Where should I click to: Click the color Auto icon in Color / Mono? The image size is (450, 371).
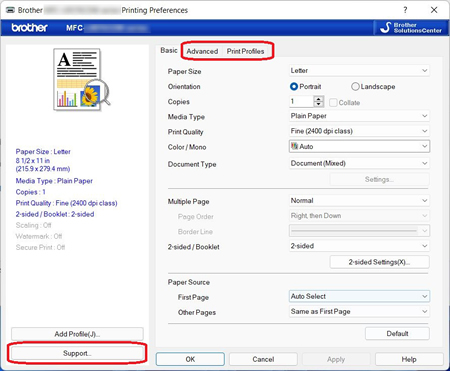(294, 146)
